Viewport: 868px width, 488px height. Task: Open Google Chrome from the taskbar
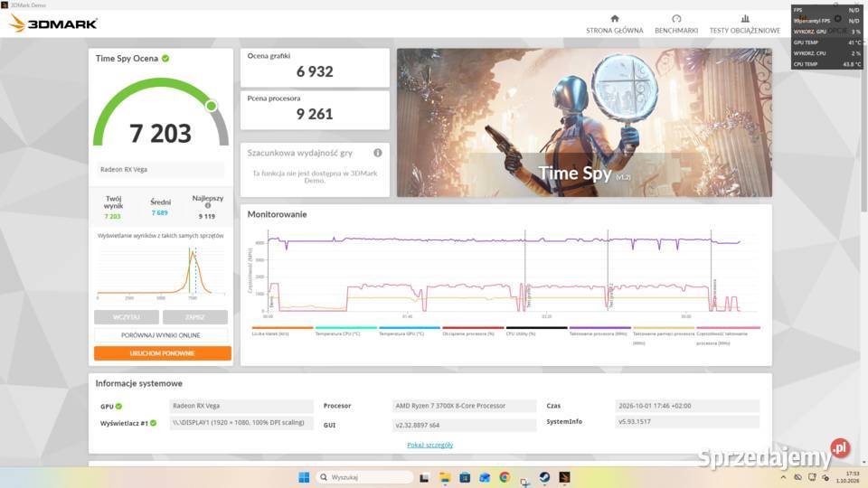point(505,477)
